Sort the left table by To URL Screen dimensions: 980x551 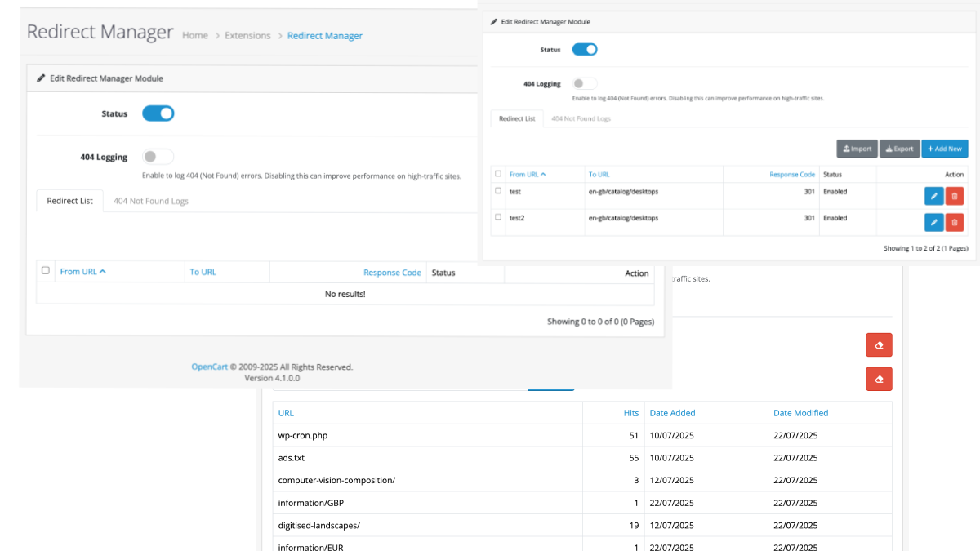tap(203, 272)
